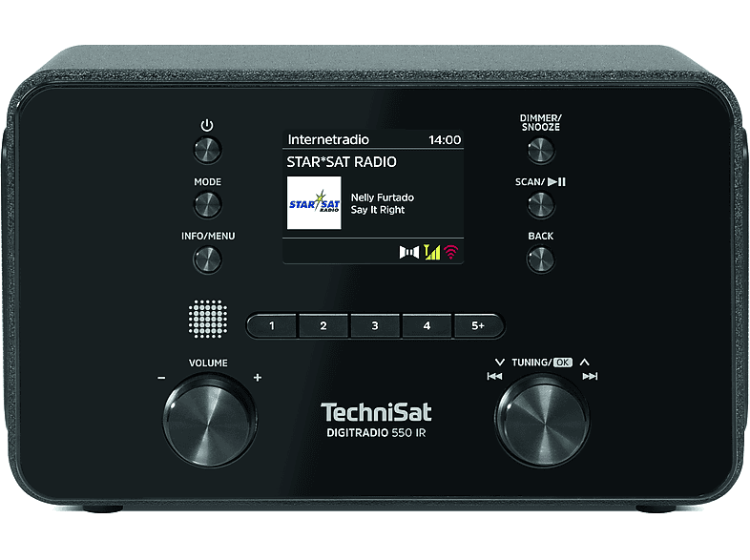
Task: Click the TUNING/OK rotary knob
Action: click(541, 421)
